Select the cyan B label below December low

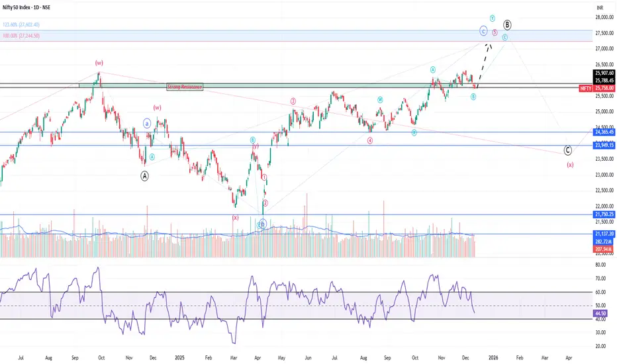pyautogui.click(x=473, y=97)
